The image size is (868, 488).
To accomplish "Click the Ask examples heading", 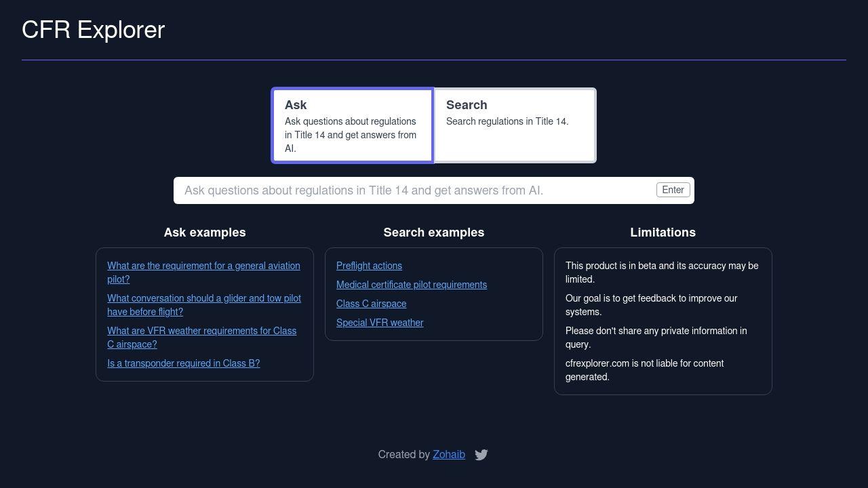I will pos(205,232).
